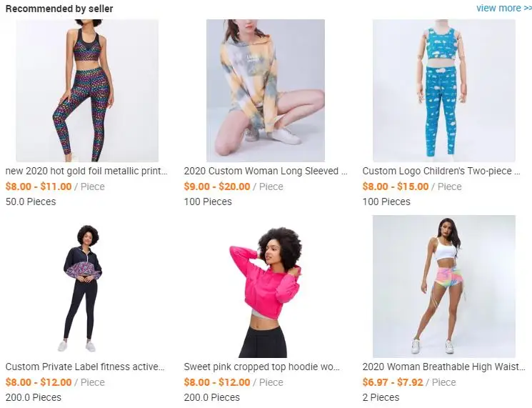Open the gold foil metallic print leggings image
Screen dimensions: 532x408
click(87, 91)
